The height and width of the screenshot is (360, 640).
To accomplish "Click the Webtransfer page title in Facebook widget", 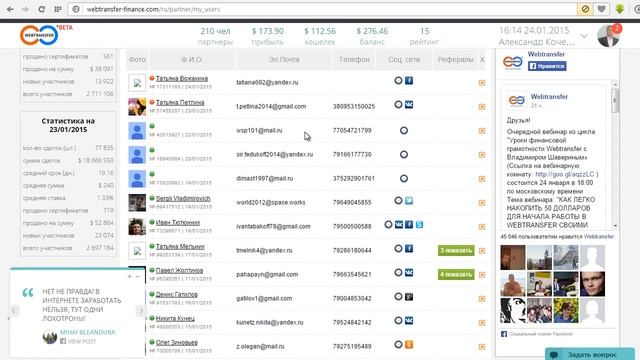I will [546, 54].
